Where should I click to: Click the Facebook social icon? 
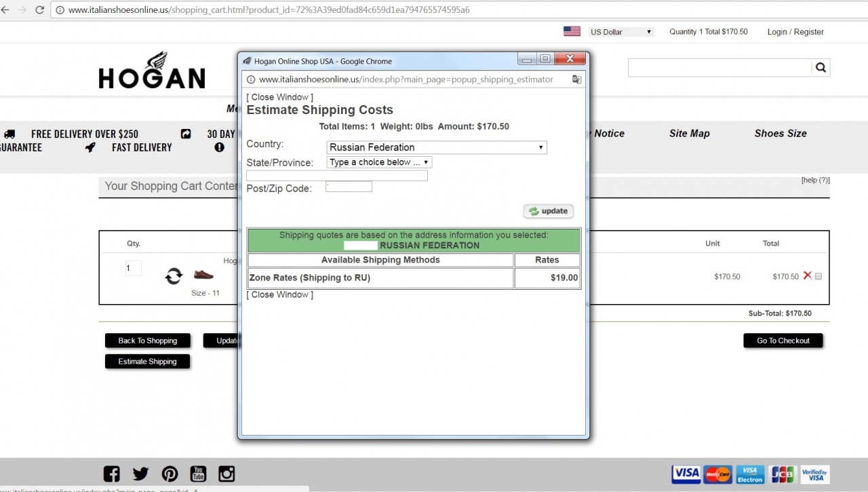(x=111, y=474)
